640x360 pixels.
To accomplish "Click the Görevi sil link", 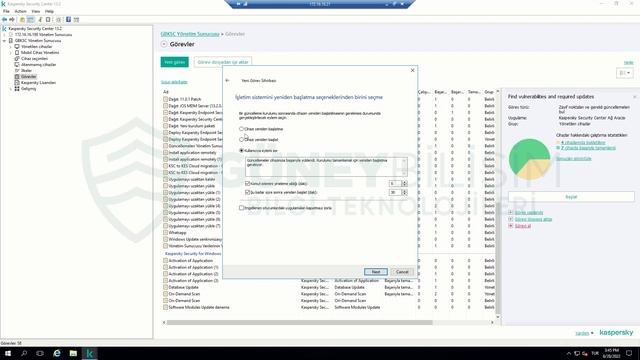I will coord(522,226).
